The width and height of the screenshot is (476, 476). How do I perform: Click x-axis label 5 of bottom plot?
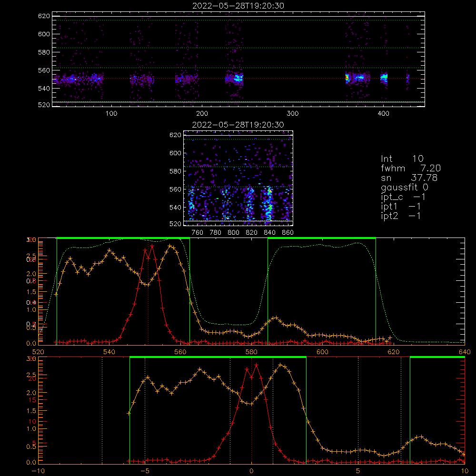(358, 471)
